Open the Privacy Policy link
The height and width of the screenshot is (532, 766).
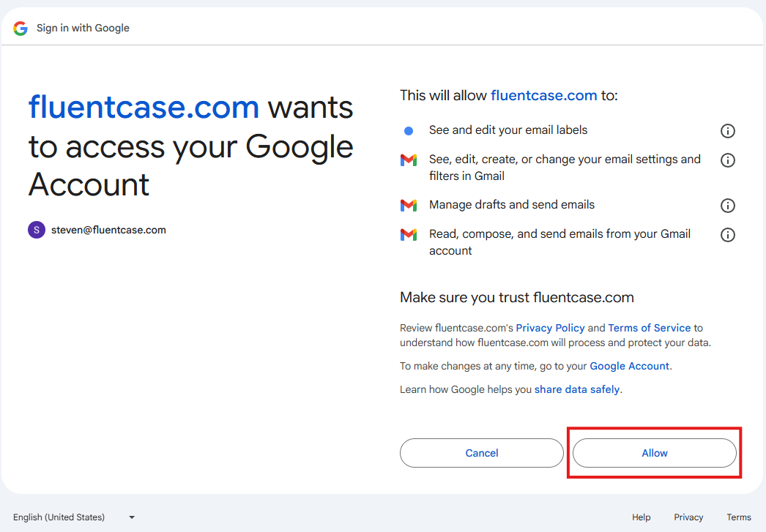(550, 328)
